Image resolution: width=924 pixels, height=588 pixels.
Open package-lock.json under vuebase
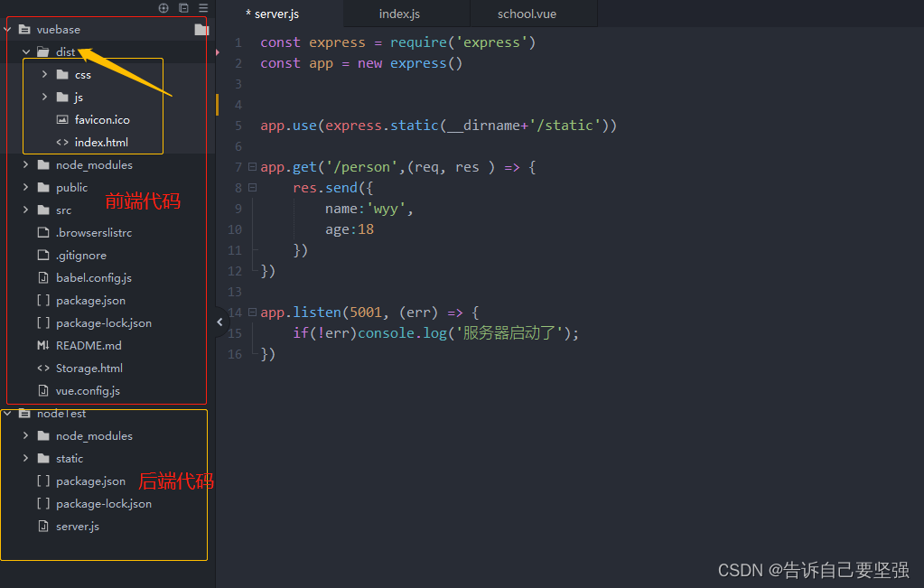point(104,322)
